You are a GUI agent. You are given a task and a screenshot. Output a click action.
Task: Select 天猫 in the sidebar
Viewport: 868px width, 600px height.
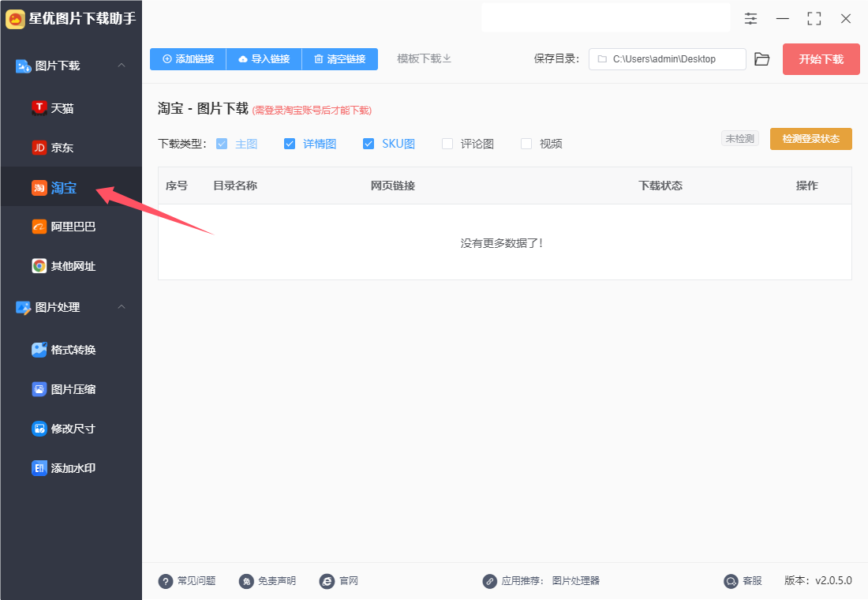click(71, 108)
